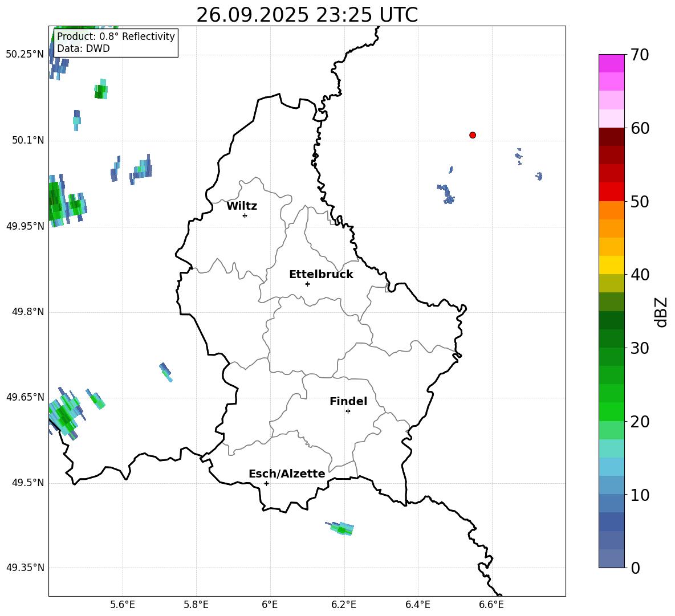Click the red dot radar marker
Image resolution: width=675 pixels, height=616 pixels.
pyautogui.click(x=473, y=135)
